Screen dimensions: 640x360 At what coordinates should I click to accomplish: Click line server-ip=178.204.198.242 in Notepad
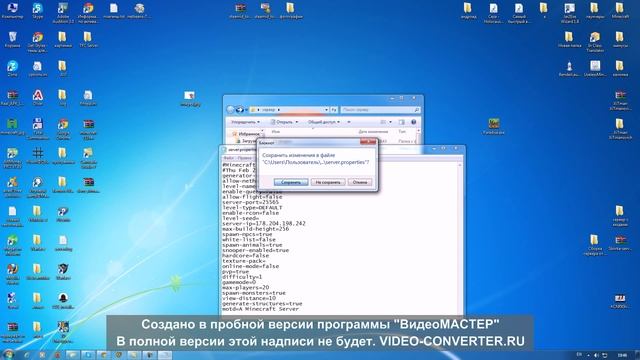[264, 224]
